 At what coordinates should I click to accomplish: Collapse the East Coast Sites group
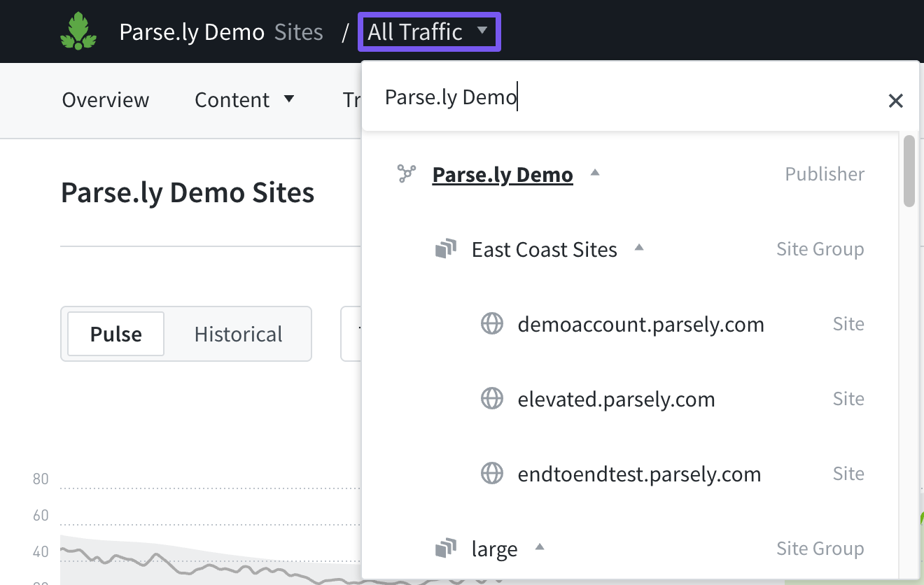pyautogui.click(x=638, y=248)
